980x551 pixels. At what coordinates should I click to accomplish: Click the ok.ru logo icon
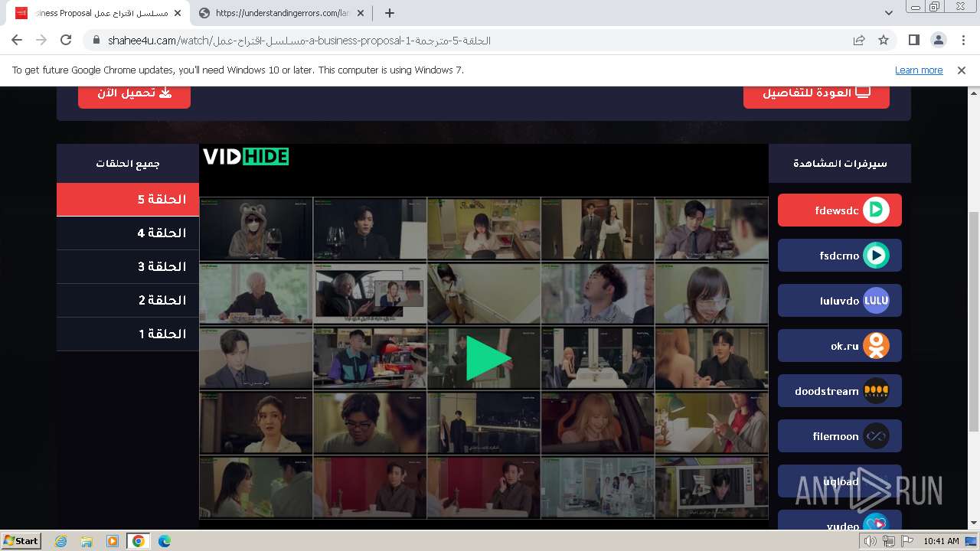tap(876, 346)
